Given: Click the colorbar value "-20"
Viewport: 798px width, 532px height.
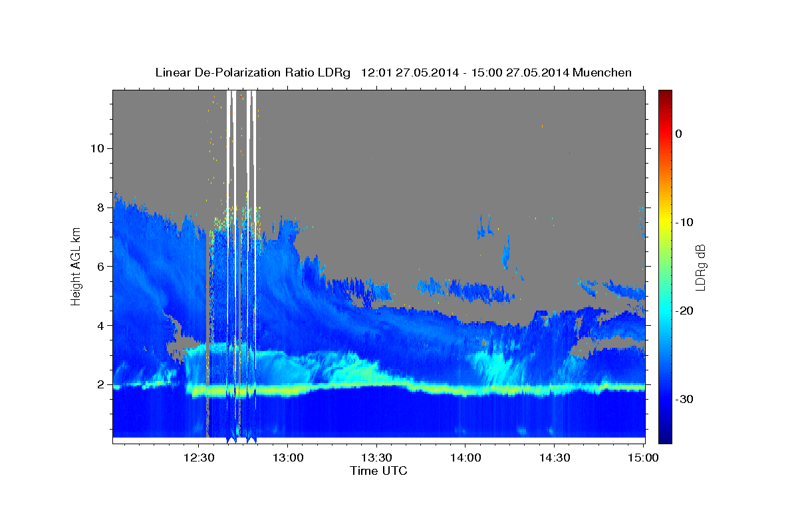Looking at the screenshot, I should (x=684, y=311).
